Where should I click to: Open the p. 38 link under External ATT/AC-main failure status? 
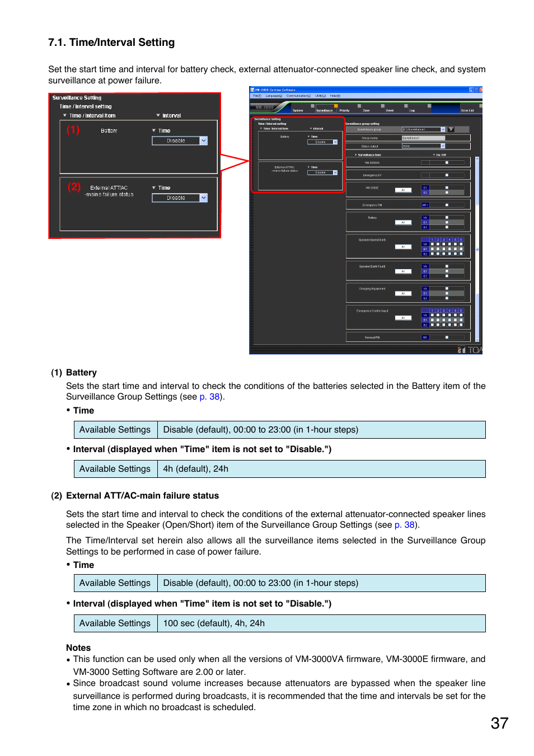click(405, 525)
